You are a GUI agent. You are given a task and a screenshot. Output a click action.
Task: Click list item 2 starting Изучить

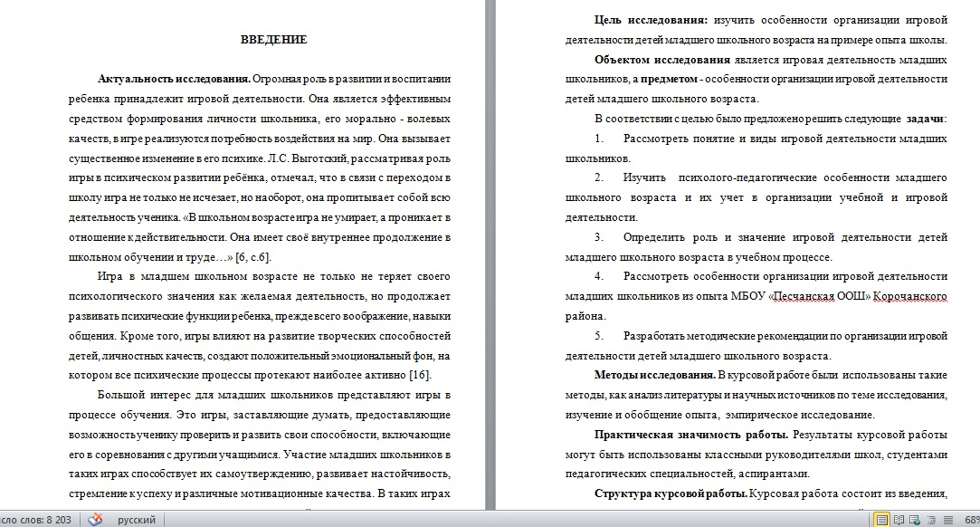click(x=756, y=197)
